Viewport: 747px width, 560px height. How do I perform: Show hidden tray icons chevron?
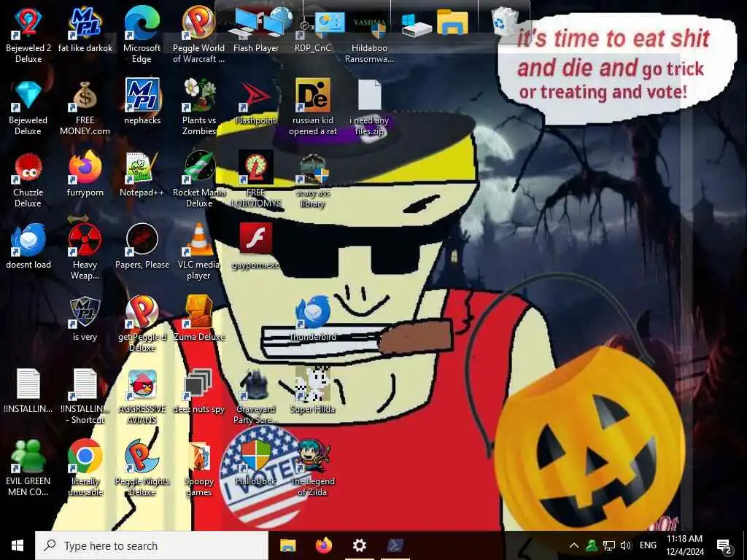(574, 545)
